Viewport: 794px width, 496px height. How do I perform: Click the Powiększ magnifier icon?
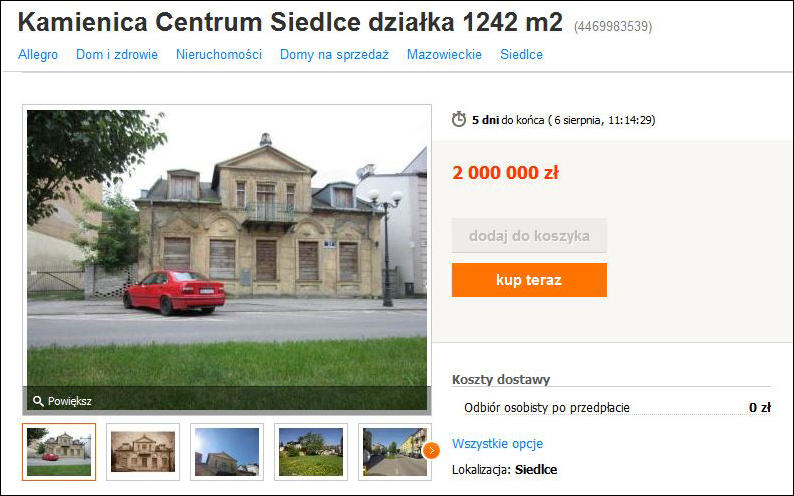point(38,401)
